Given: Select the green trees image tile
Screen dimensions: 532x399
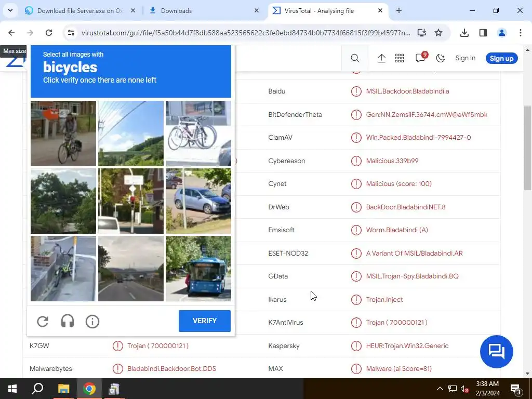Looking at the screenshot, I should tap(63, 201).
